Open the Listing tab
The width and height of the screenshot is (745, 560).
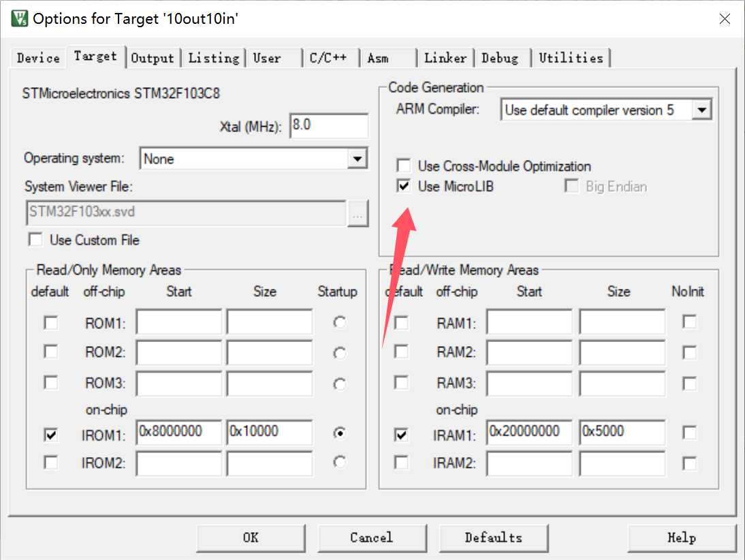(x=214, y=58)
